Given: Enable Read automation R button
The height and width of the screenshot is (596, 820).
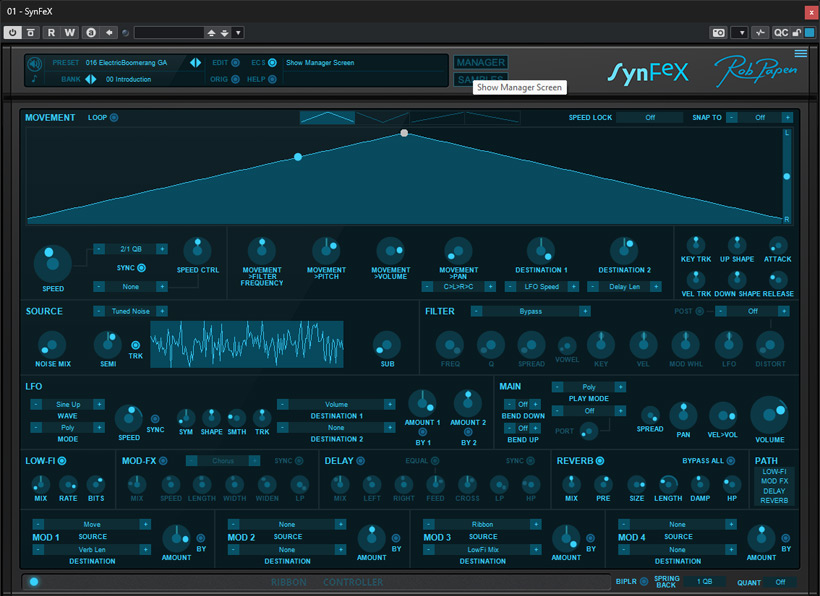Looking at the screenshot, I should pos(51,32).
